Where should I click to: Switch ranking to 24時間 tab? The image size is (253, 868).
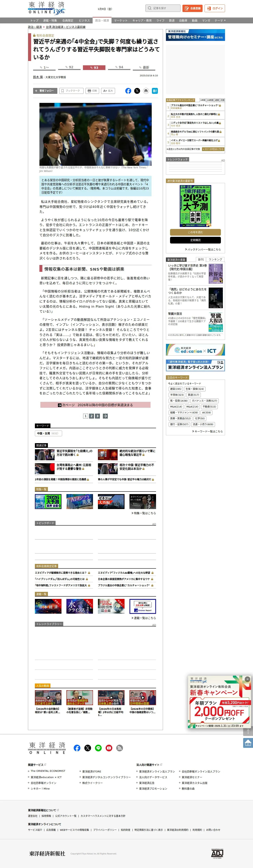point(210,100)
